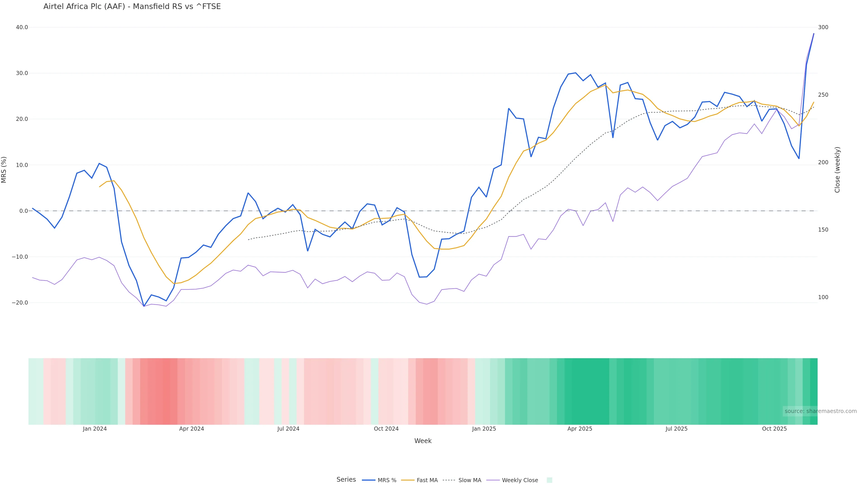Select the 100 right axis tick label

(x=823, y=297)
